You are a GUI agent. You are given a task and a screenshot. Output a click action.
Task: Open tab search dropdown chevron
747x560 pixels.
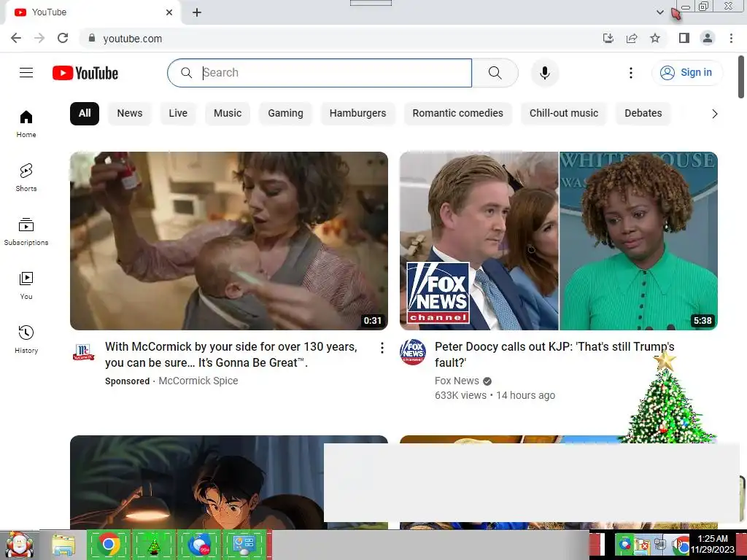coord(659,12)
